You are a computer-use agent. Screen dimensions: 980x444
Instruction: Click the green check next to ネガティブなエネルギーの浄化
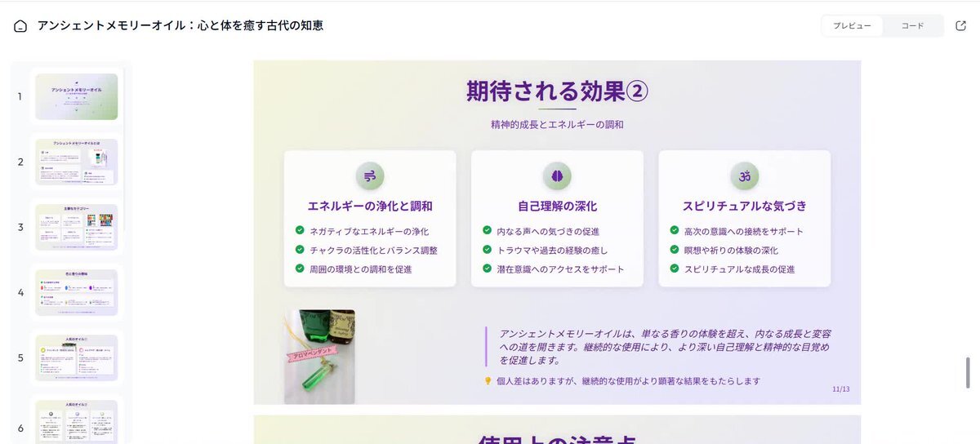point(300,231)
